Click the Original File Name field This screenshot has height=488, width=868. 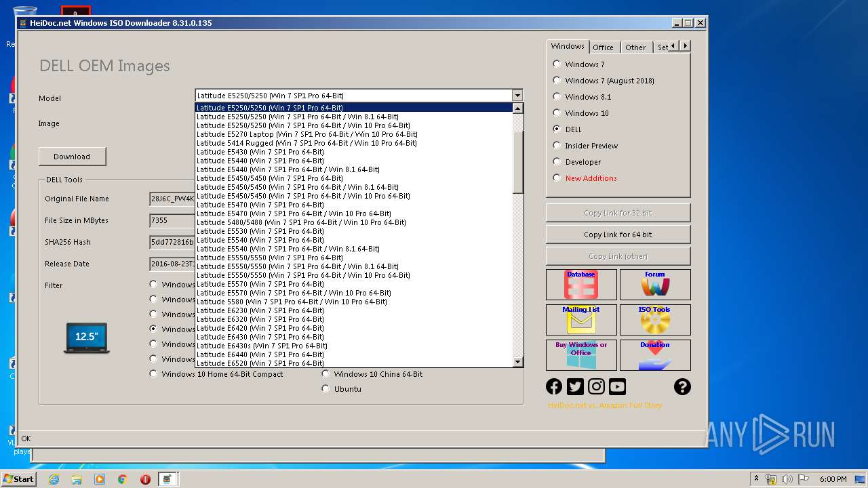click(172, 199)
